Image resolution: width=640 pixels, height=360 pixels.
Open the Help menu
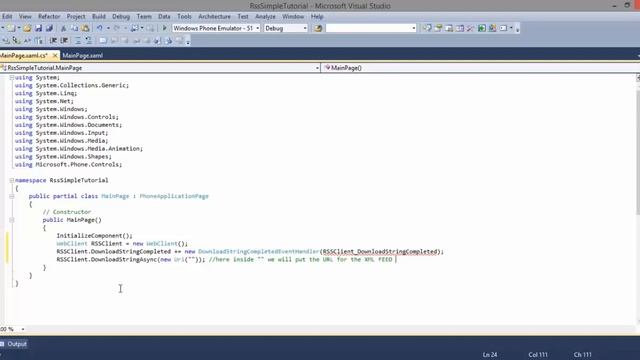pyautogui.click(x=317, y=16)
